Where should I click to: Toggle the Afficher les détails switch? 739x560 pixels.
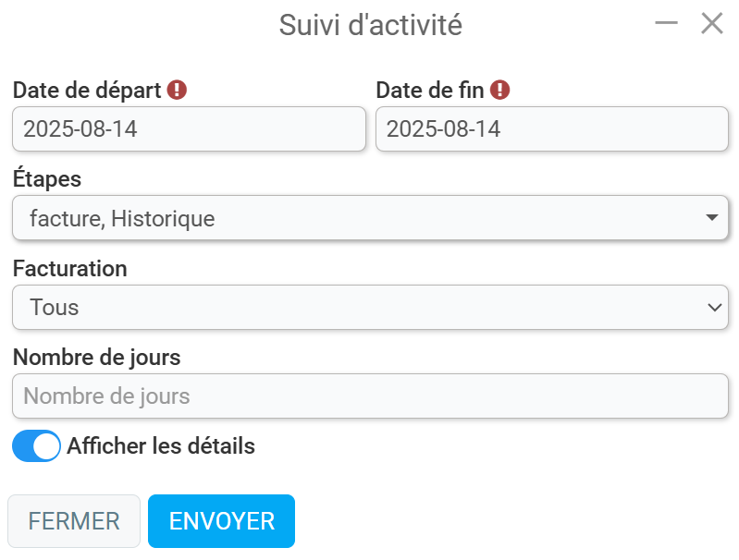tap(36, 446)
